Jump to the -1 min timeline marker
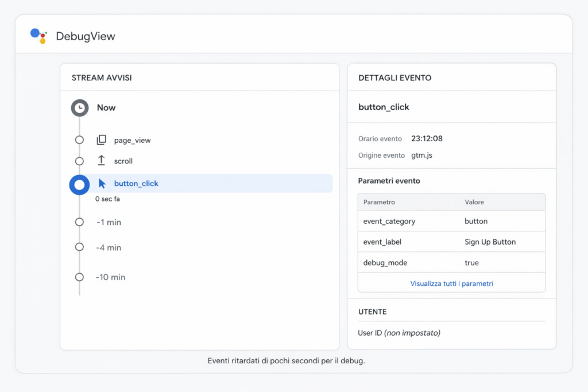 click(x=79, y=222)
